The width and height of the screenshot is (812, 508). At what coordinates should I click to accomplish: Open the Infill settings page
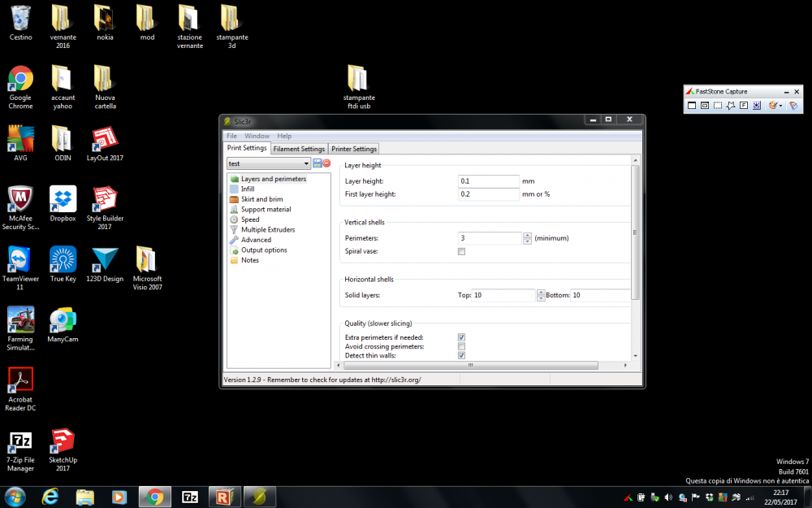pyautogui.click(x=247, y=189)
